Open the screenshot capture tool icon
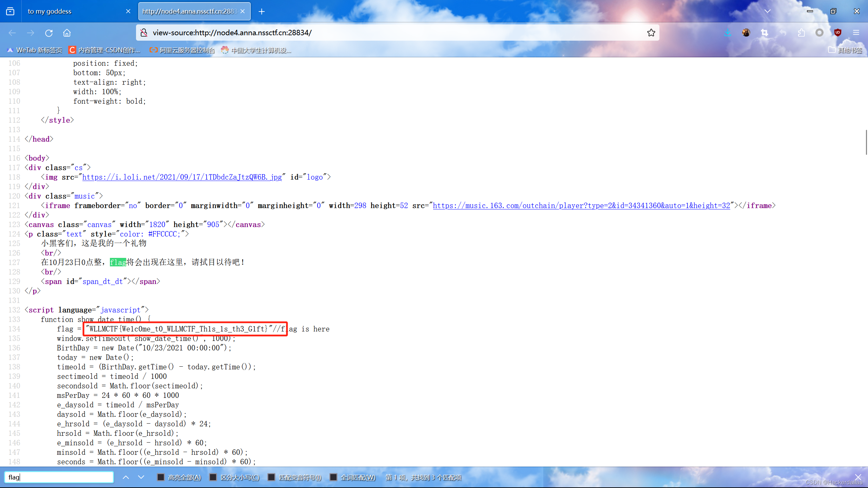The image size is (868, 488). tap(765, 33)
